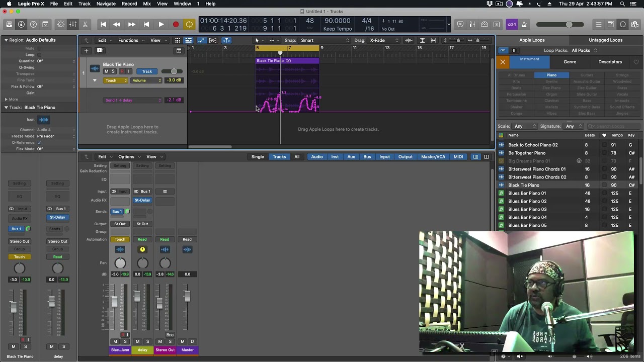Mute the delay channel strip in Mixer
This screenshot has height=362, width=644.
tap(137, 341)
